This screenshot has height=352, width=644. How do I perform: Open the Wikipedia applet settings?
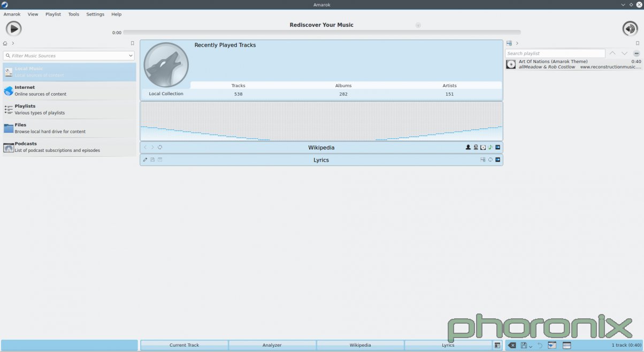tap(497, 147)
